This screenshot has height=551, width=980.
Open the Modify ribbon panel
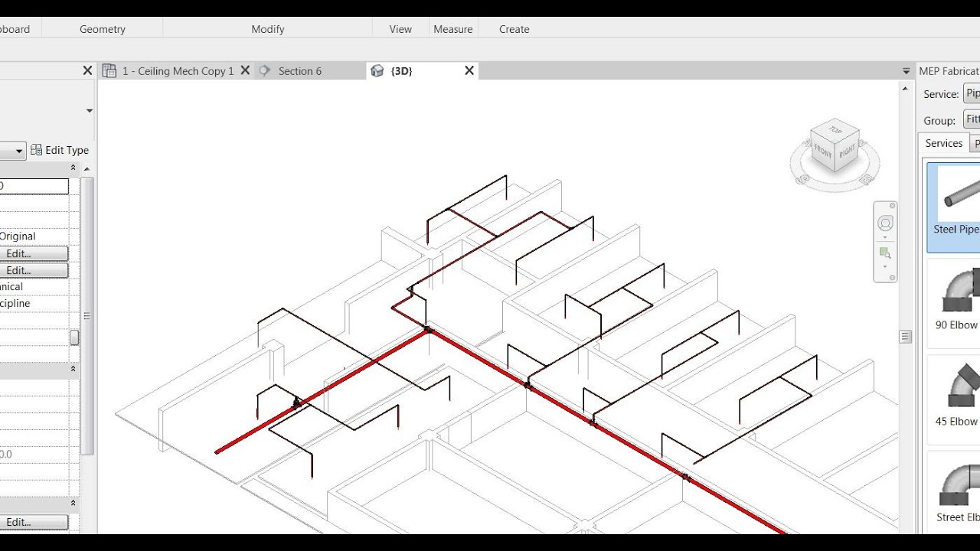268,29
